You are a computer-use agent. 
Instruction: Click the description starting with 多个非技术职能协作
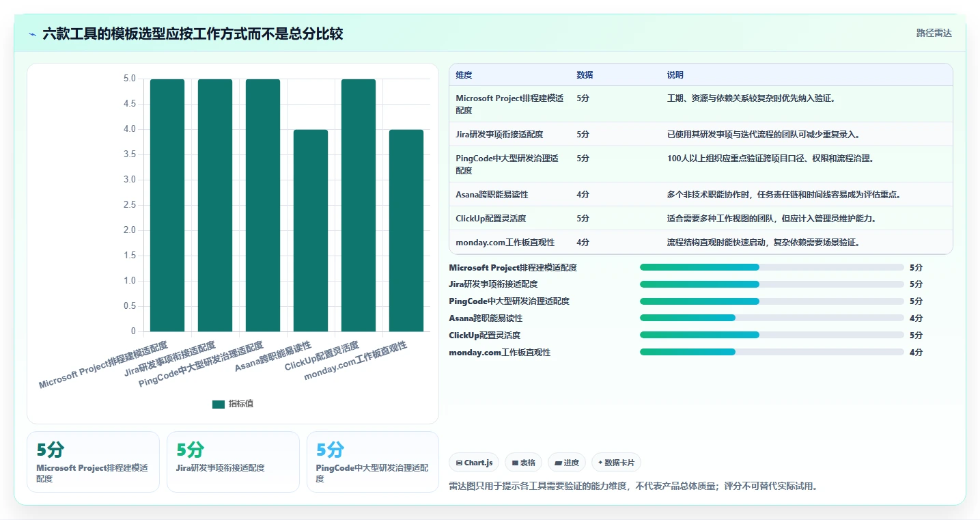784,195
